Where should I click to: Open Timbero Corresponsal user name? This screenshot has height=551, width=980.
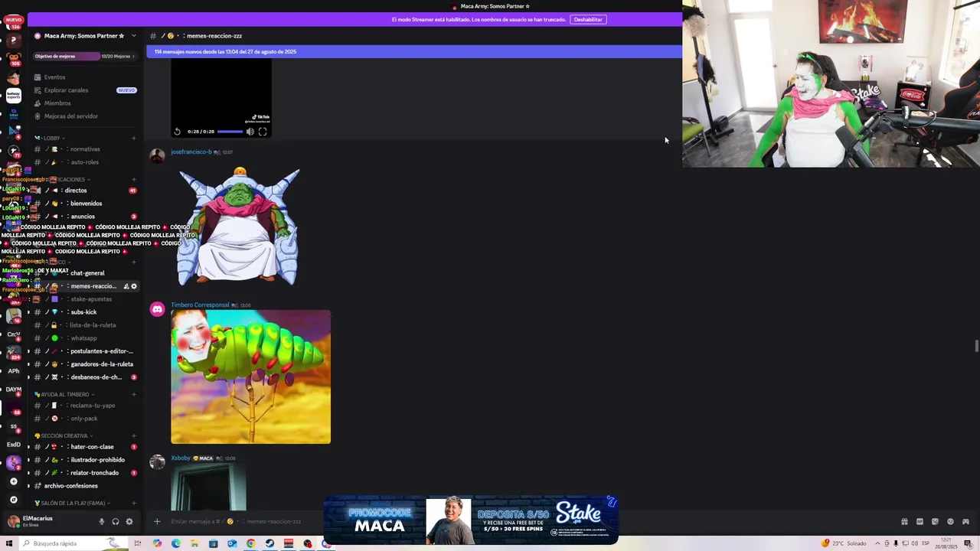(x=200, y=305)
